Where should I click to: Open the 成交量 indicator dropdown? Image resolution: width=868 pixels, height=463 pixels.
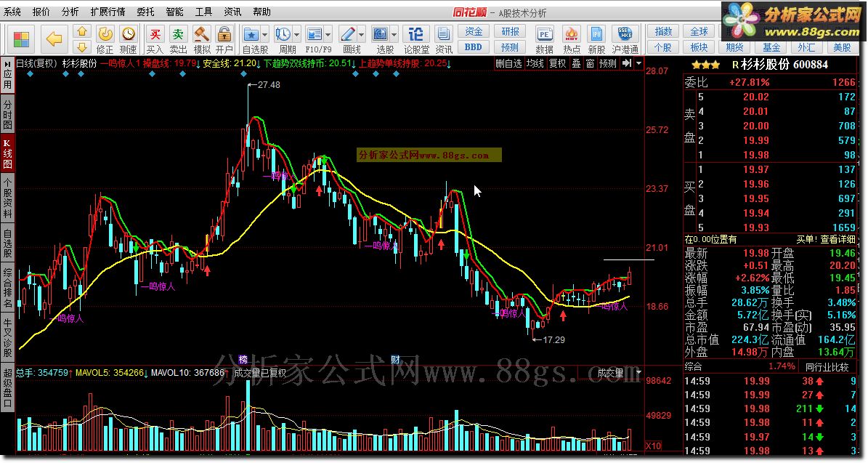click(638, 373)
